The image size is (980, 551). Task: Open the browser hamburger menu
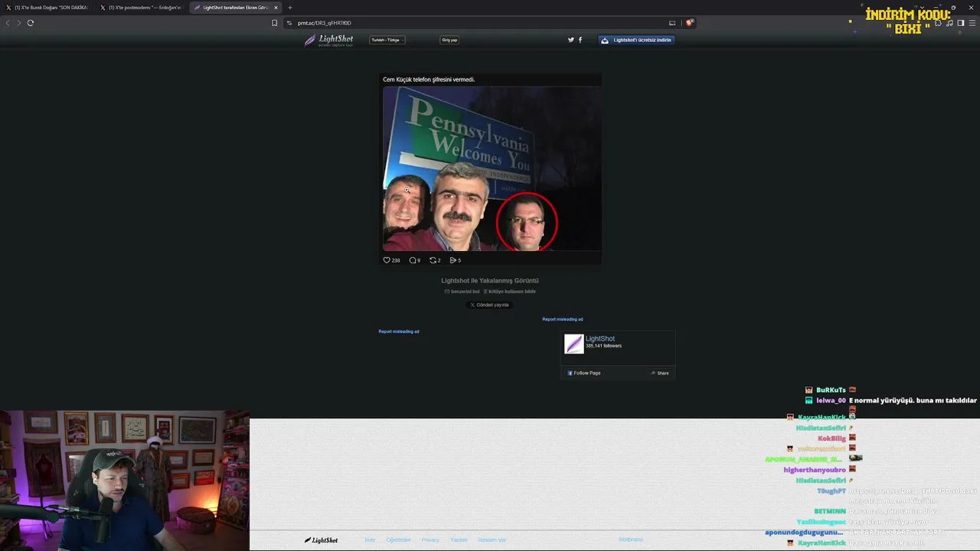click(x=972, y=23)
